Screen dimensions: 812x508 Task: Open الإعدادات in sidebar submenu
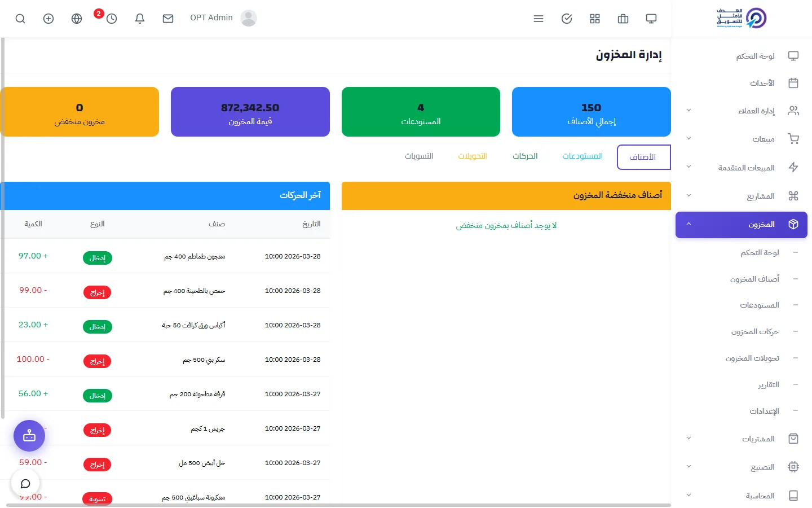tap(764, 411)
